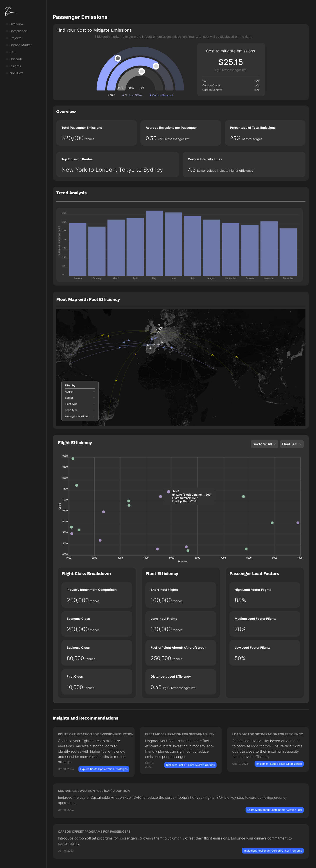This screenshot has width=316, height=868.
Task: Click the yellow plane icon over South America
Action: coord(116,380)
